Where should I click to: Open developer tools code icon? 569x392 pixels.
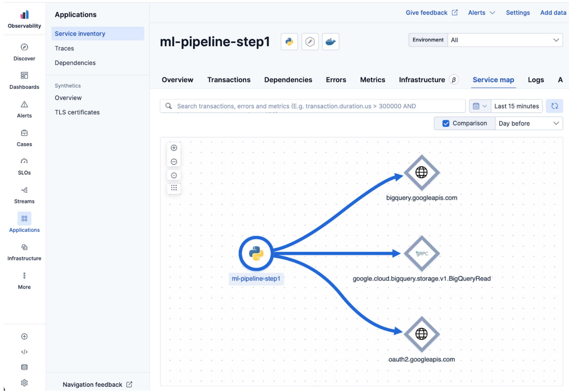click(x=24, y=352)
